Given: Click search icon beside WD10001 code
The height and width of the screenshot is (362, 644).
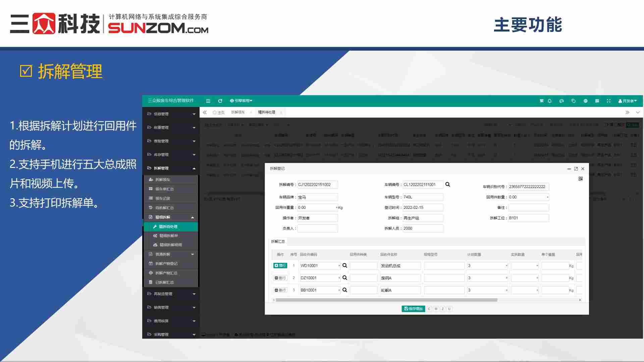Looking at the screenshot, I should (344, 265).
